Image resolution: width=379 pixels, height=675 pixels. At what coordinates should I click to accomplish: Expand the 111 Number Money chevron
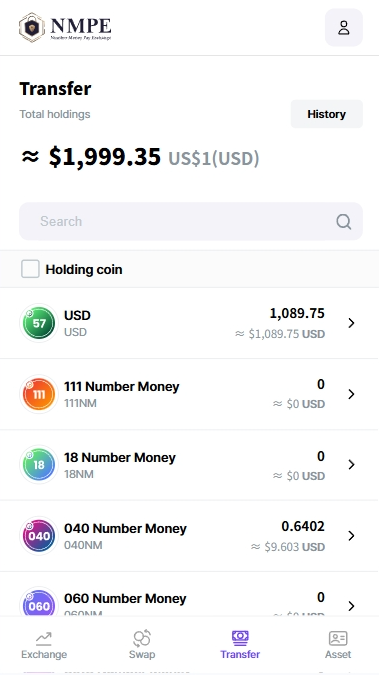[x=351, y=394]
